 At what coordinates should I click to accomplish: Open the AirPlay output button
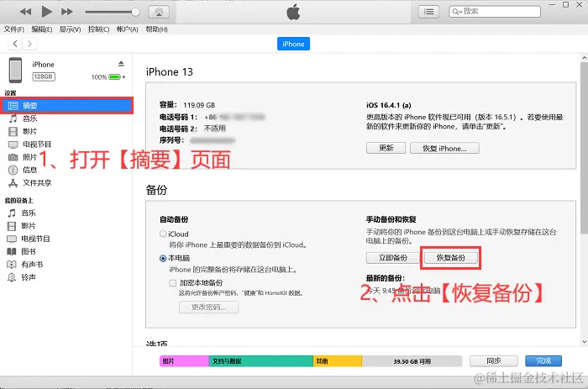click(x=159, y=12)
